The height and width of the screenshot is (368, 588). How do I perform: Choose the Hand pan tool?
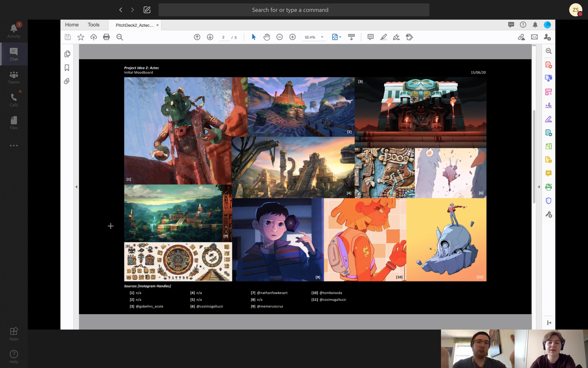(267, 37)
